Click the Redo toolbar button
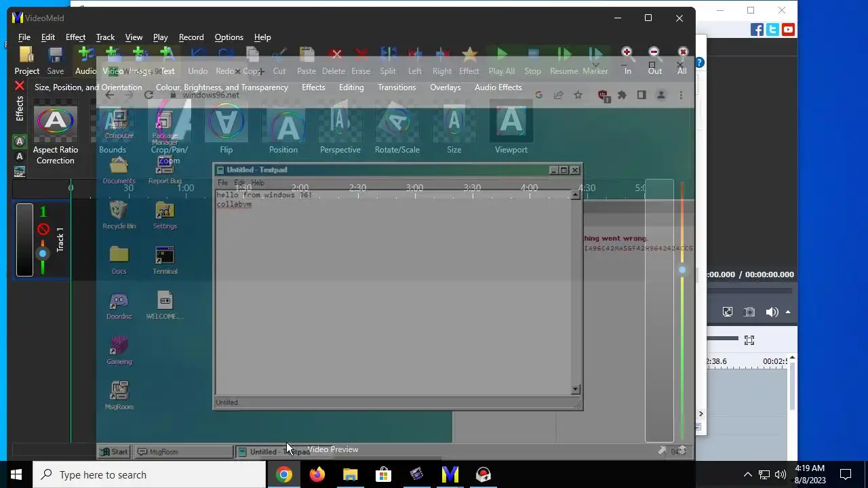 (x=225, y=60)
